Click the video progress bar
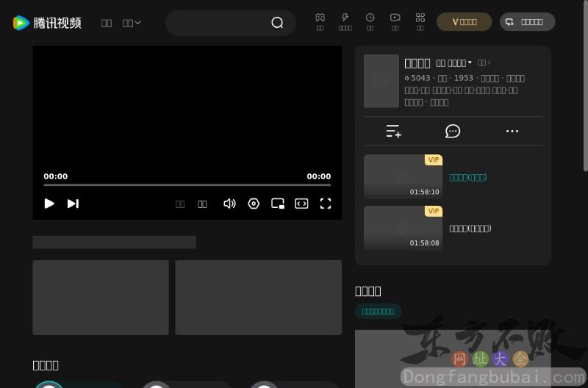The width and height of the screenshot is (588, 388). coord(187,185)
